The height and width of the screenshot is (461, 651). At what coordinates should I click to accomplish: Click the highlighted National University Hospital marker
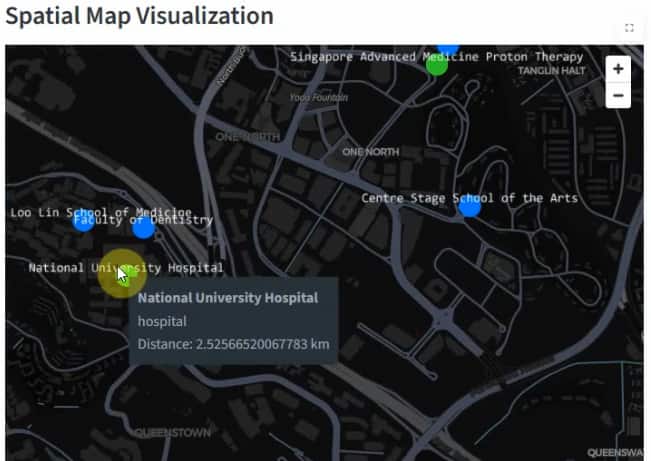pyautogui.click(x=122, y=273)
